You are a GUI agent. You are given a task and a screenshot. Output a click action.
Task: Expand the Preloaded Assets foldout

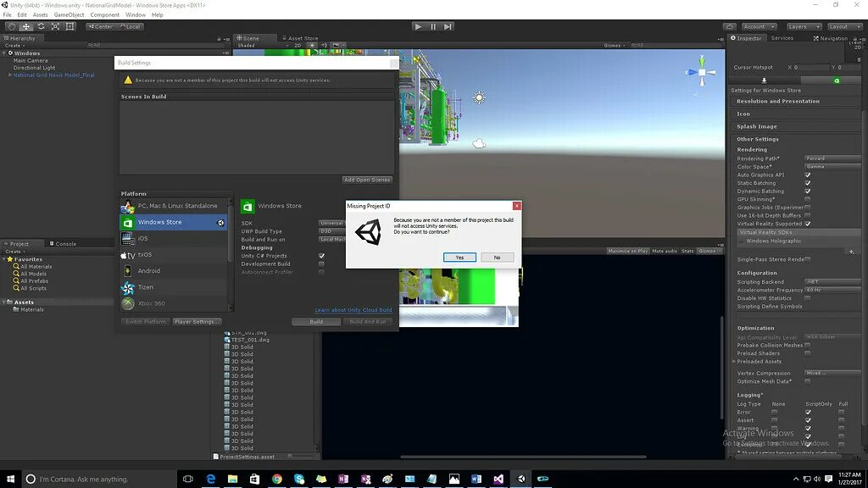pos(734,361)
